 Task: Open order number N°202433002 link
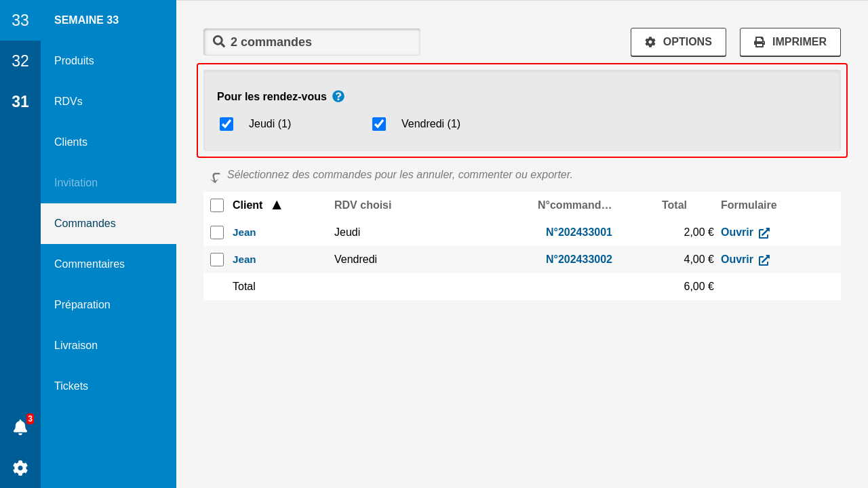pos(578,260)
